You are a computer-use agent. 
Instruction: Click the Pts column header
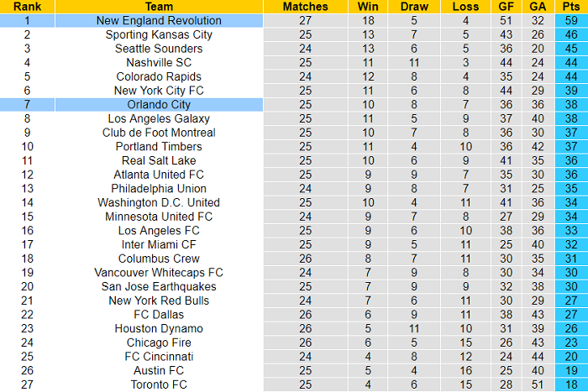pyautogui.click(x=570, y=7)
